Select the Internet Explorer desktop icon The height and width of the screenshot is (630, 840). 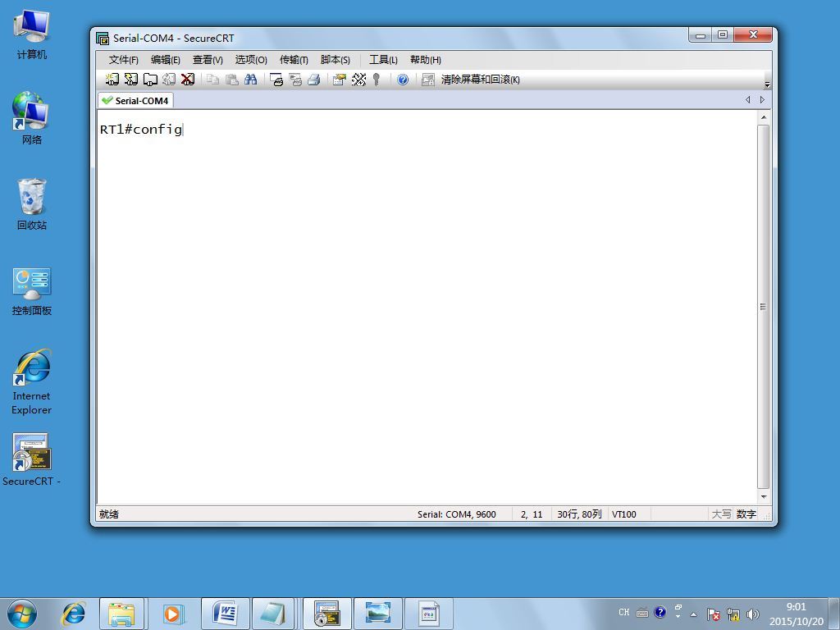click(32, 382)
